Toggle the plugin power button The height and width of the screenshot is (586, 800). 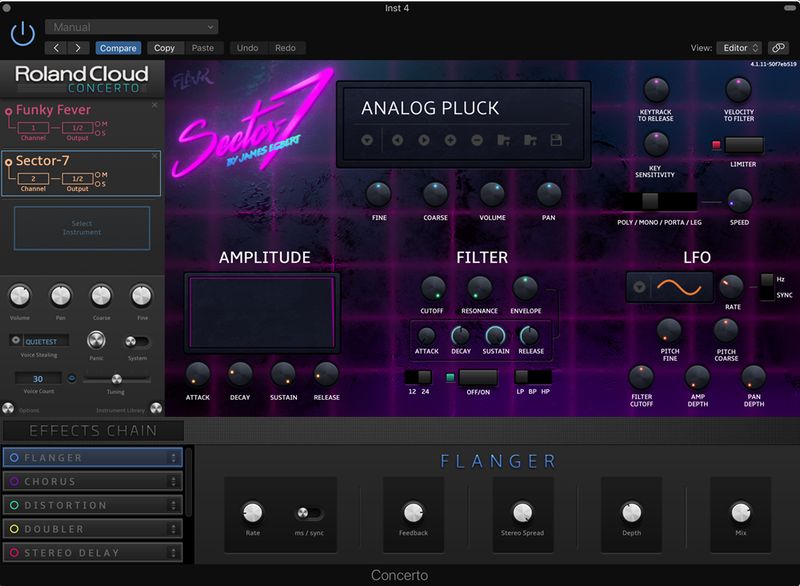coord(23,35)
